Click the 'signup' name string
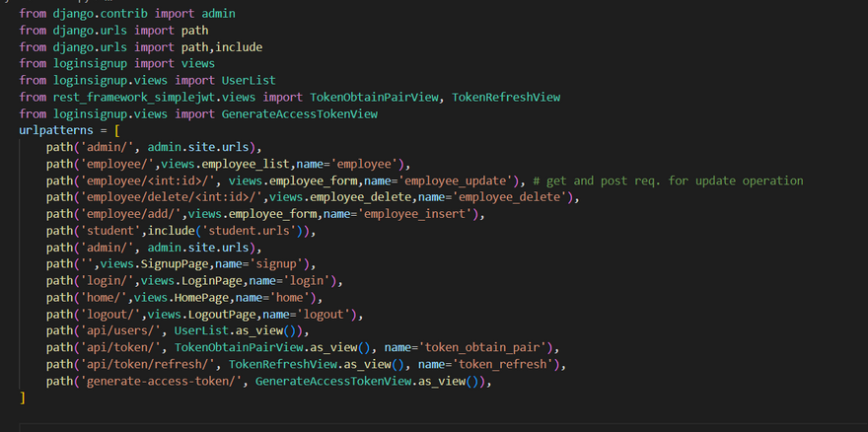Image resolution: width=868 pixels, height=432 pixels. pos(275,264)
